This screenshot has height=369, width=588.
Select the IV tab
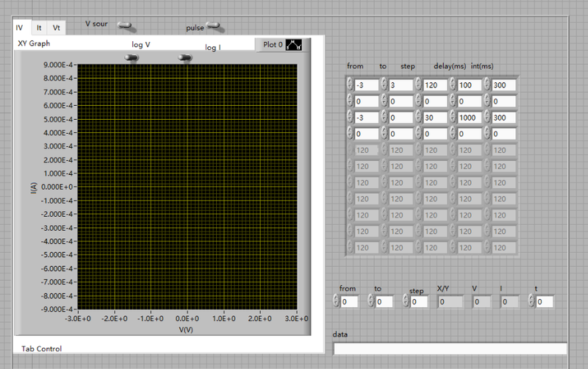click(20, 27)
